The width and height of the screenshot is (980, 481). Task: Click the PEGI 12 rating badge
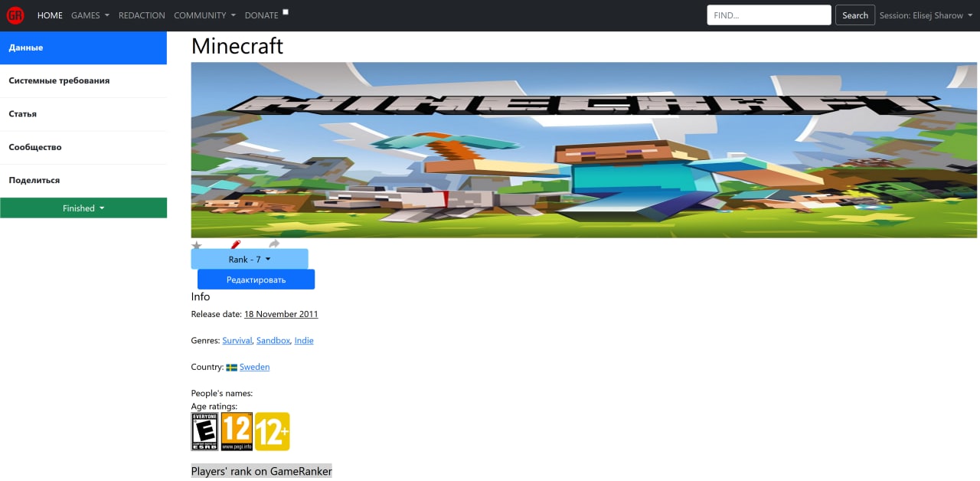coord(237,431)
